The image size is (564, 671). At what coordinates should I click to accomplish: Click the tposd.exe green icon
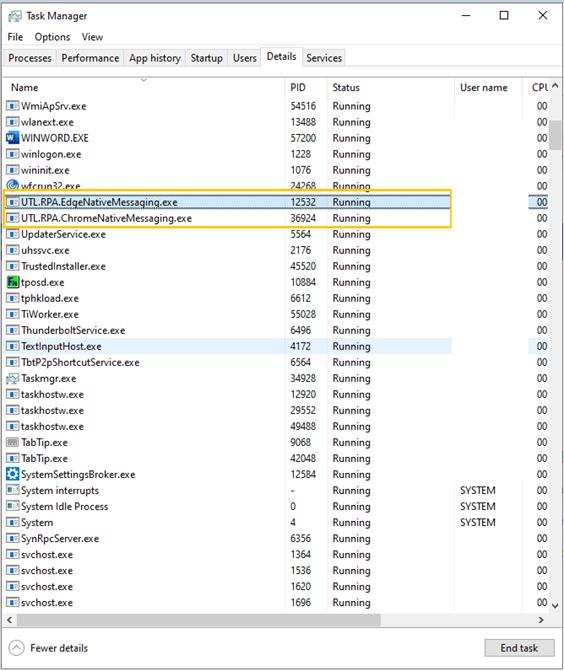pos(13,282)
